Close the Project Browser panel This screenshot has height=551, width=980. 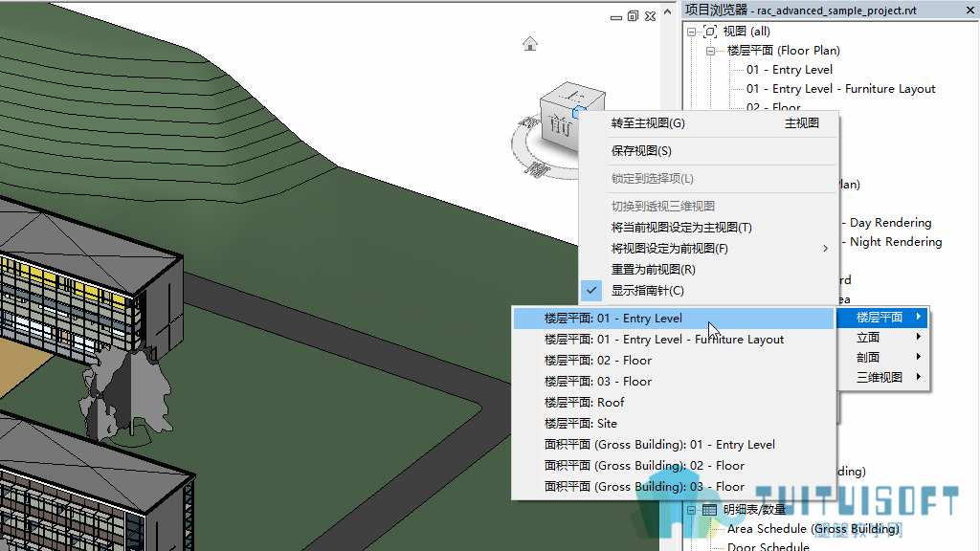pyautogui.click(x=970, y=10)
